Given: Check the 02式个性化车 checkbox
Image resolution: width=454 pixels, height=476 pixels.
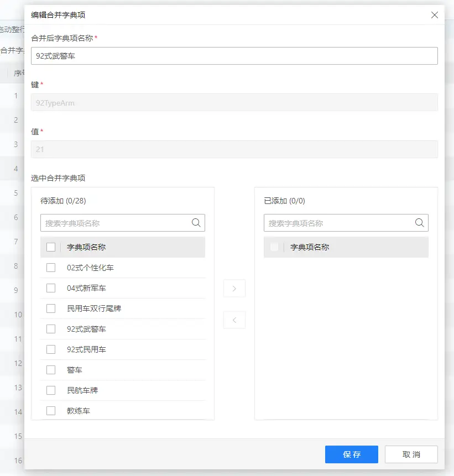Looking at the screenshot, I should [51, 268].
